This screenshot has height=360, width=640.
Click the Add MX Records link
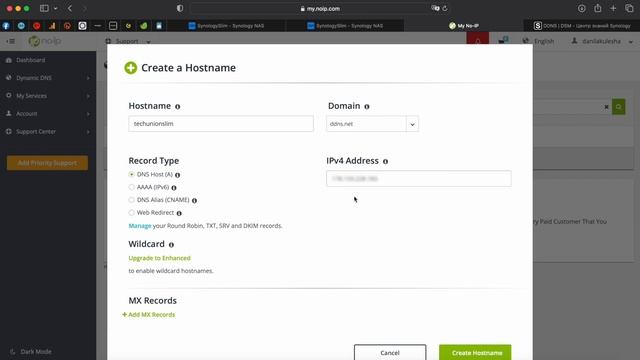149,315
